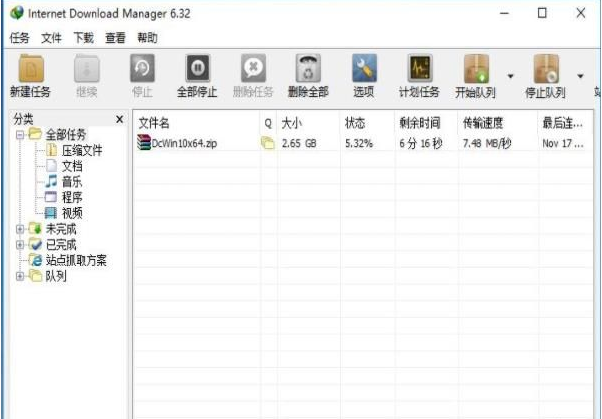Click the 已完成 checkmark folder icon
Viewport: 602px width, 419px height.
tap(35, 245)
